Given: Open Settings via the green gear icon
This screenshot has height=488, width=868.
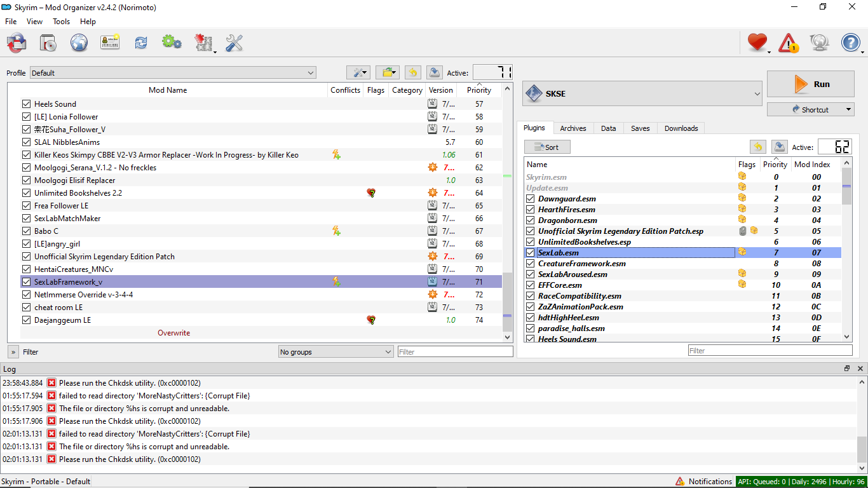Looking at the screenshot, I should click(x=172, y=43).
